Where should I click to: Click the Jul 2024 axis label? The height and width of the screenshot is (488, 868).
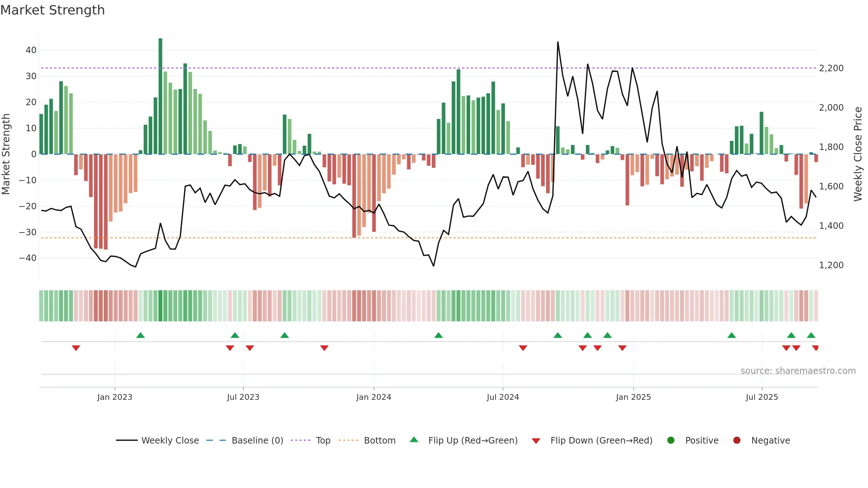[x=503, y=397]
